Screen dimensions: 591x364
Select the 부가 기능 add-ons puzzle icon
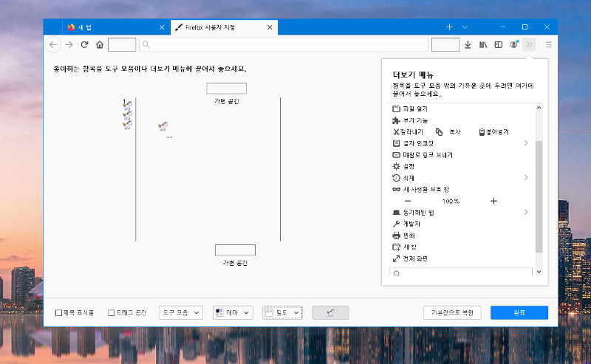click(396, 120)
